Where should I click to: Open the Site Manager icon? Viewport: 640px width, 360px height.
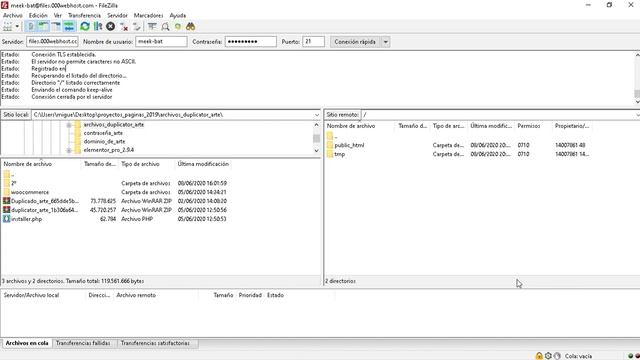[x=7, y=27]
